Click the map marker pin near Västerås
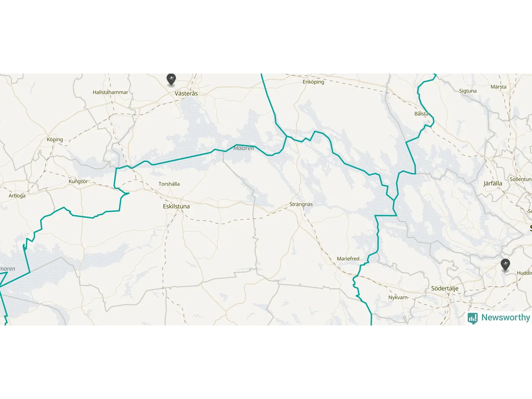The height and width of the screenshot is (399, 532). click(171, 79)
